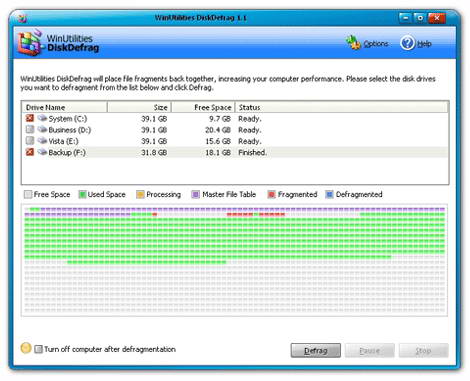470x381 pixels.
Task: Click the Options gear icon
Action: 353,43
